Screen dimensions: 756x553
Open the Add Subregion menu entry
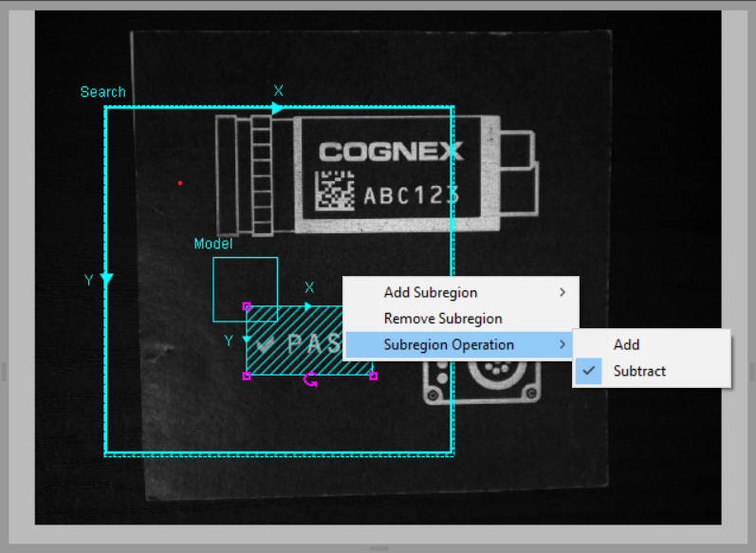coord(431,292)
